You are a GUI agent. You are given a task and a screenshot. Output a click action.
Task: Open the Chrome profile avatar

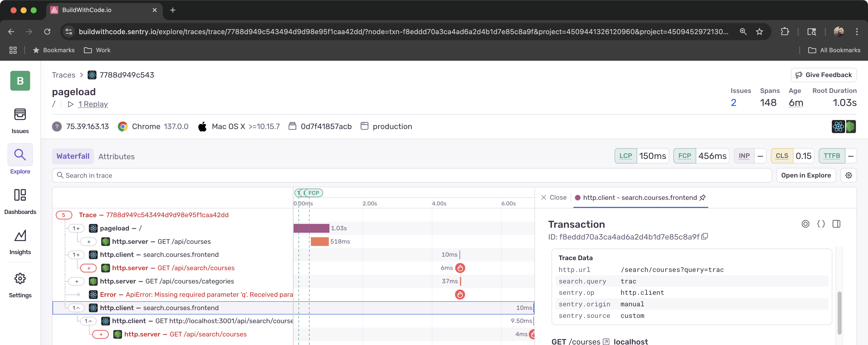tap(839, 31)
